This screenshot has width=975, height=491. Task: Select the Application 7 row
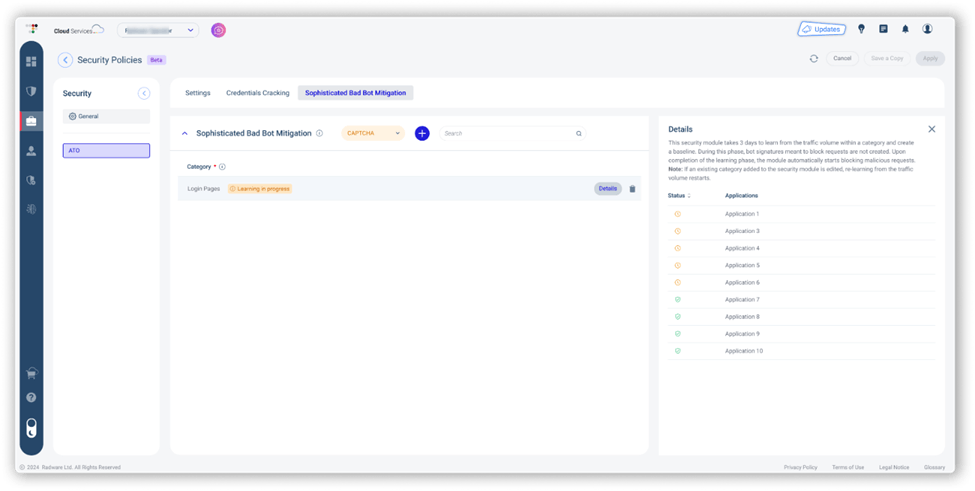point(801,300)
